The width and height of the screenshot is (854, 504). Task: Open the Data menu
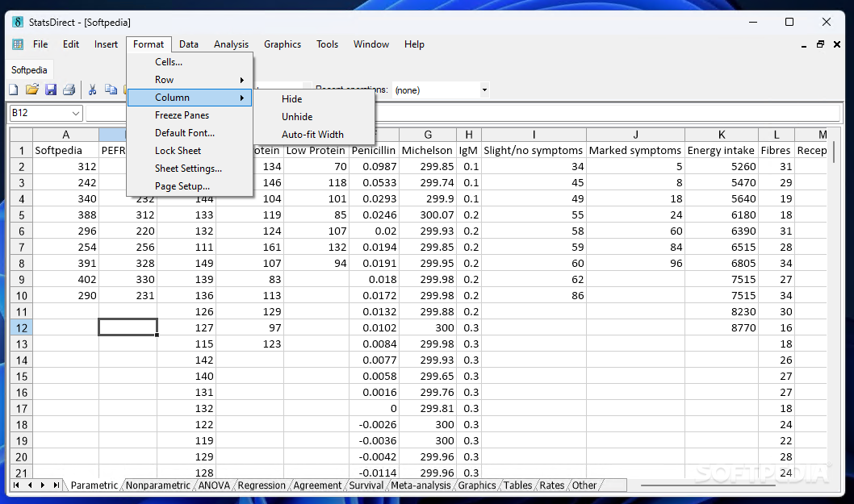pyautogui.click(x=188, y=44)
